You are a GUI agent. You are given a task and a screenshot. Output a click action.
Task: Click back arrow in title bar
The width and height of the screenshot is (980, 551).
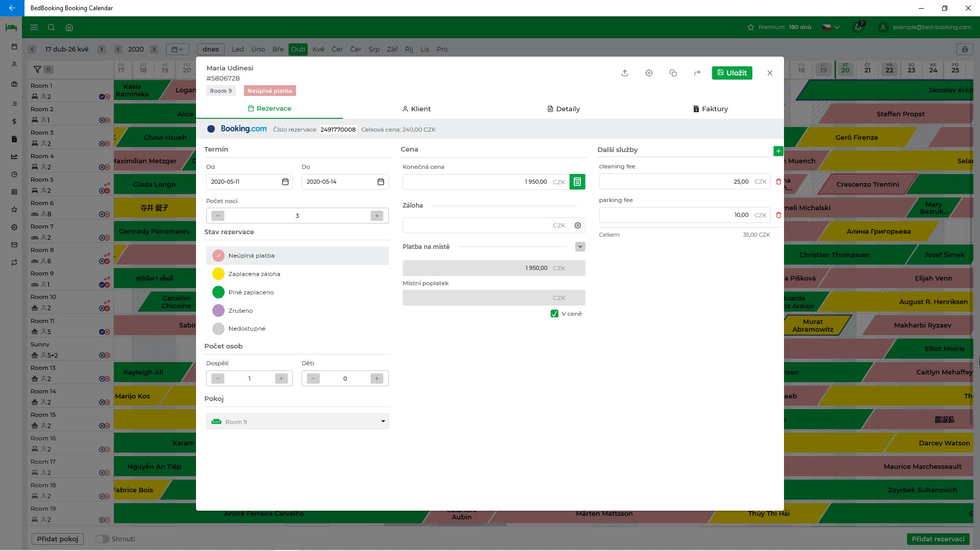[12, 8]
